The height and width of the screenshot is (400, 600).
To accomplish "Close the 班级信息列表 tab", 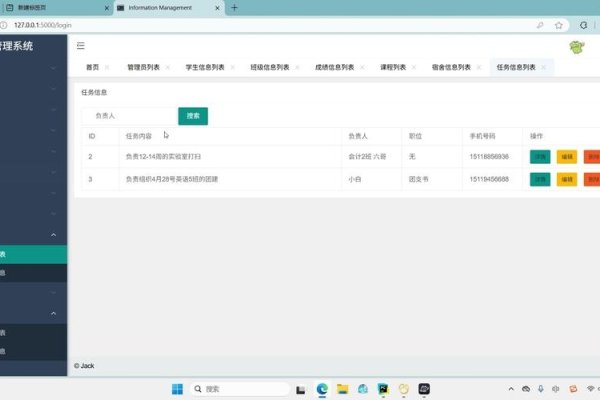I will 297,67.
